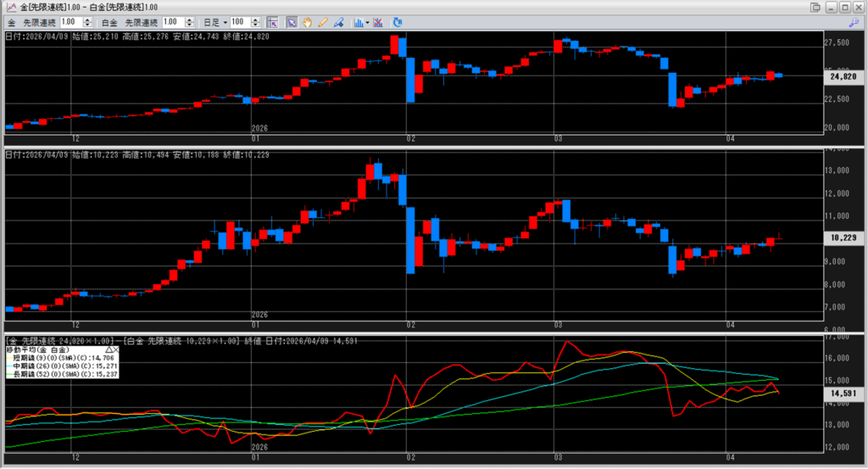868x469 pixels.
Task: Click the spread chart header text 14,591
Action: coord(345,341)
